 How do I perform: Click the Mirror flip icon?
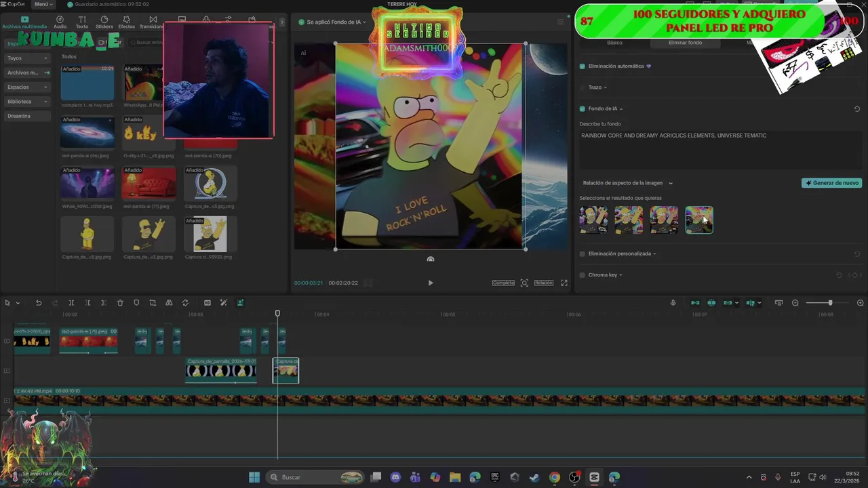pyautogui.click(x=169, y=303)
